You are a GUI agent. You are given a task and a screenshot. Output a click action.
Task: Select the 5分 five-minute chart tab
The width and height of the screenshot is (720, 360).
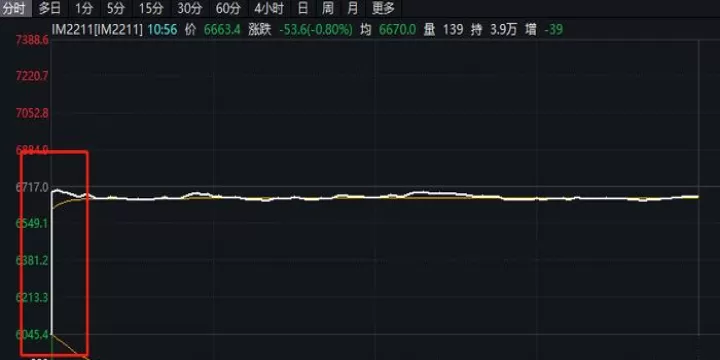coord(115,8)
